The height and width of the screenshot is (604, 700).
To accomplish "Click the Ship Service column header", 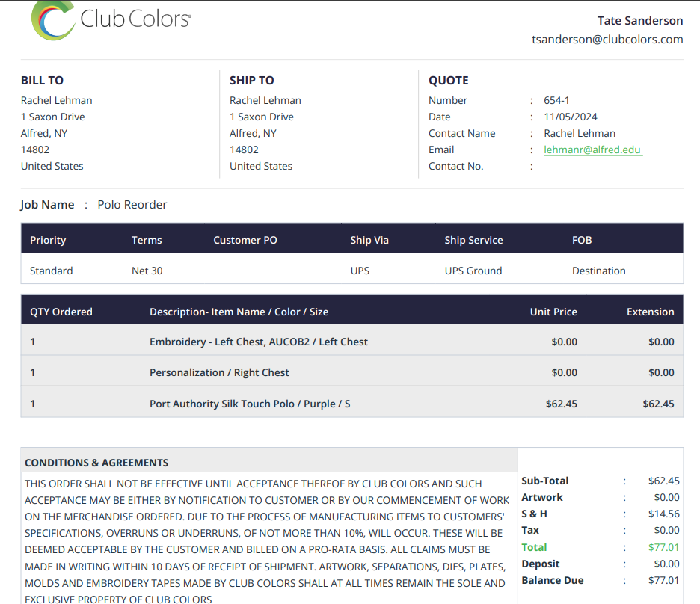I will tap(473, 240).
